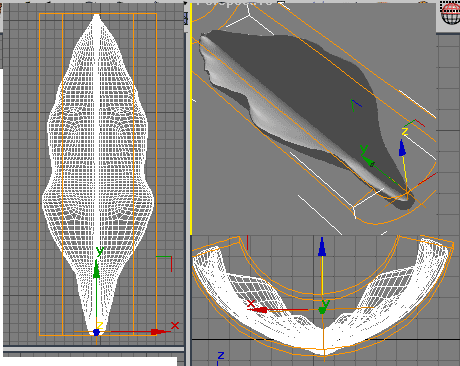460x366 pixels.
Task: Click the green Y handle in the curved front view
Action: 322,311
